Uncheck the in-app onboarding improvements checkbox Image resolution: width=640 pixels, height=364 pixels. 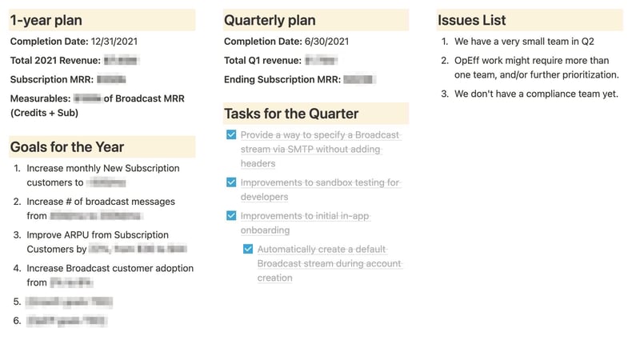coord(231,216)
